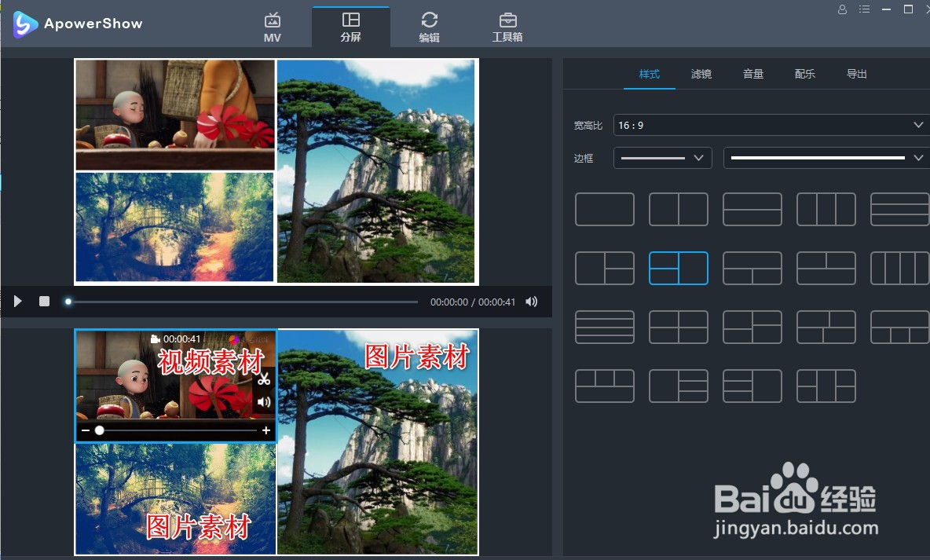Go to the 导出 export tab
Screen dimensions: 930x560
tap(856, 74)
